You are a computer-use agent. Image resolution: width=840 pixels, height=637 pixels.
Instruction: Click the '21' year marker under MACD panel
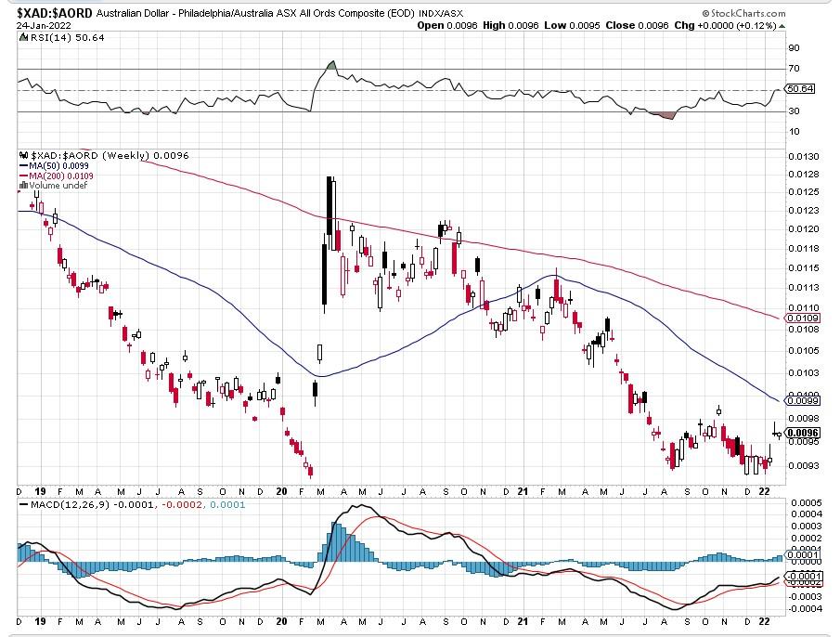523,621
